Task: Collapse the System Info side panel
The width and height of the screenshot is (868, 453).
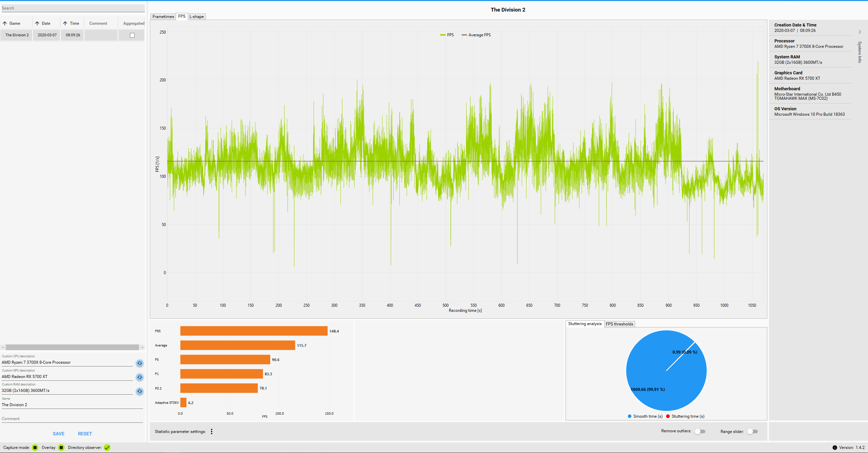Action: [860, 32]
